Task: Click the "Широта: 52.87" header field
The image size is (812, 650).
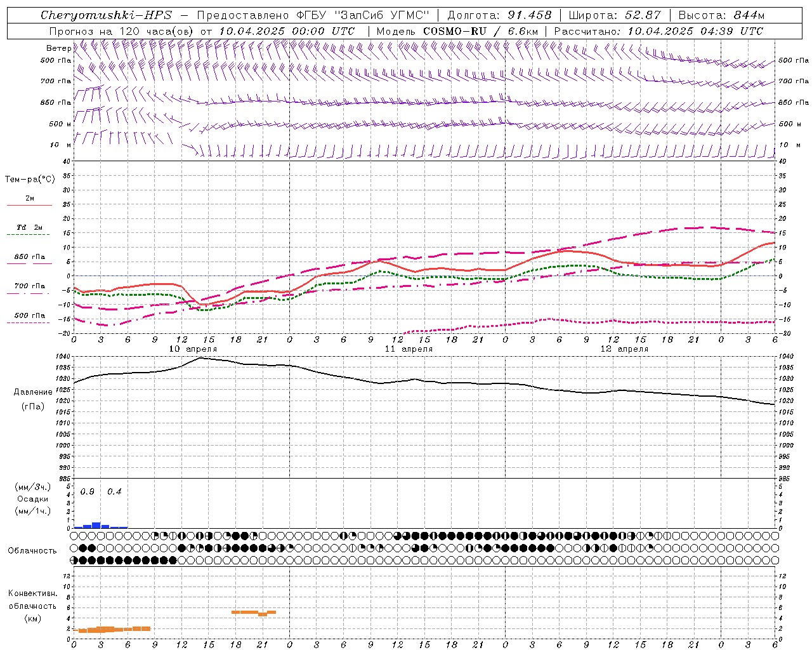Action: pos(615,15)
